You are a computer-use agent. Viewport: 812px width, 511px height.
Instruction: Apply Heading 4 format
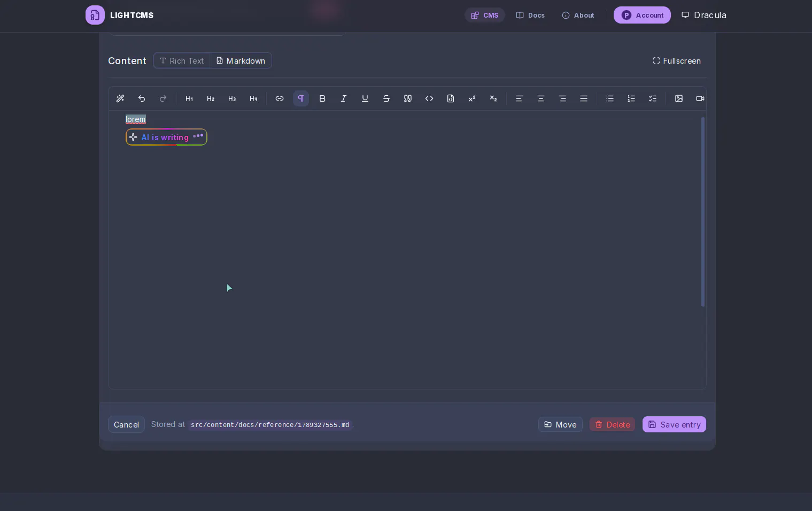(253, 98)
